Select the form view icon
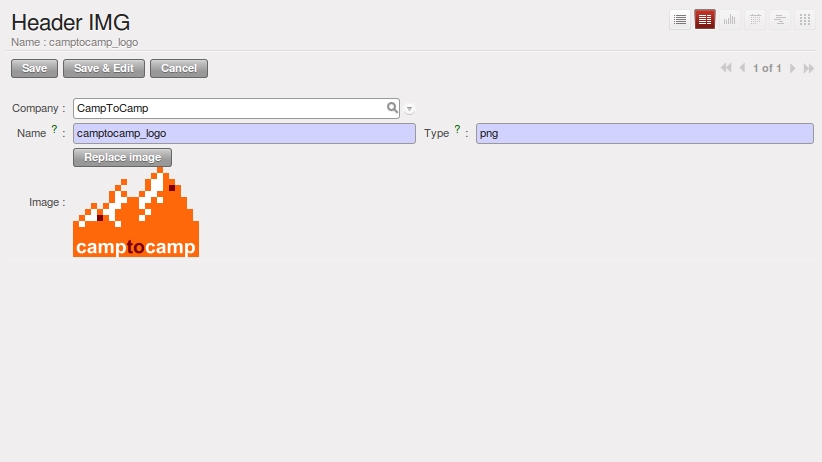 [x=705, y=20]
